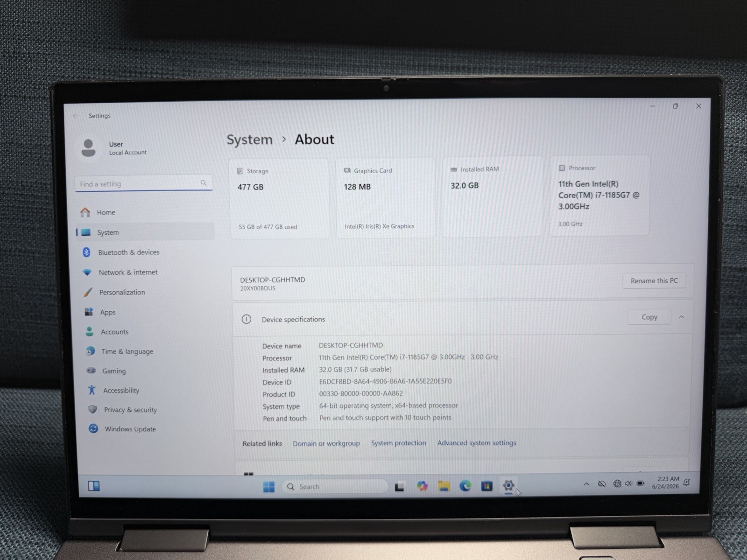The image size is (747, 560).
Task: Click the taskbar Search box
Action: (335, 487)
